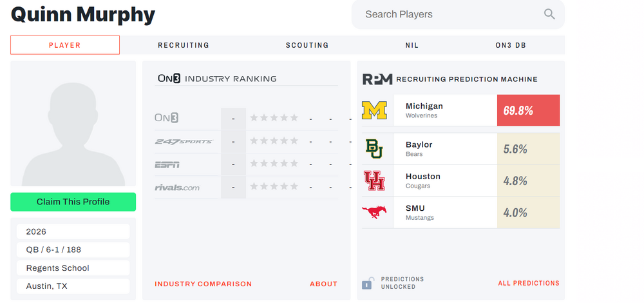The image size is (644, 303).
Task: Click the Houston Cougars logo
Action: pos(374,181)
